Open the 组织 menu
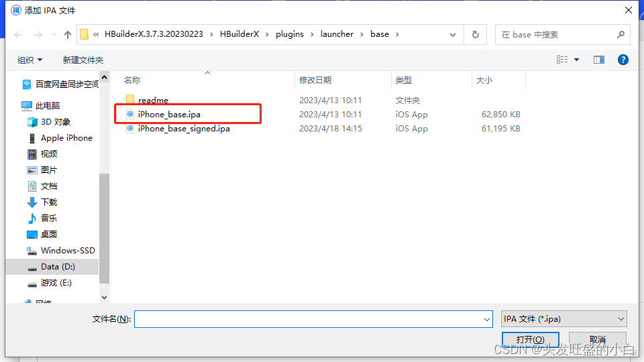This screenshot has height=362, width=644. click(x=30, y=60)
